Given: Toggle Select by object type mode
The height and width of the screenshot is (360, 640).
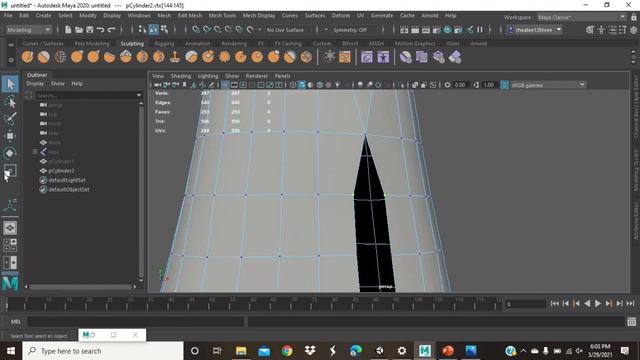Looking at the screenshot, I should pyautogui.click(x=153, y=29).
